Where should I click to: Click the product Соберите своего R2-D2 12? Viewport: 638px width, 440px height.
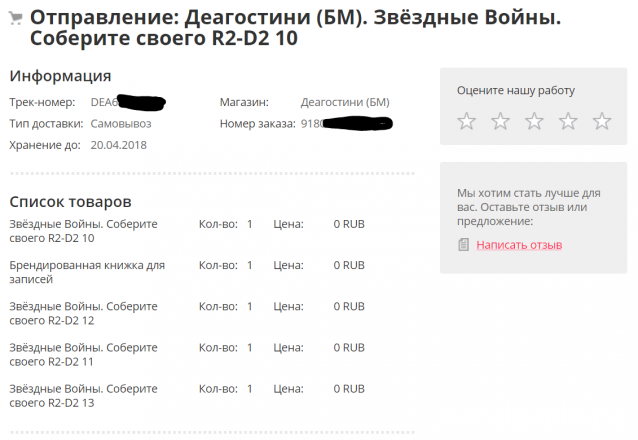click(x=83, y=313)
